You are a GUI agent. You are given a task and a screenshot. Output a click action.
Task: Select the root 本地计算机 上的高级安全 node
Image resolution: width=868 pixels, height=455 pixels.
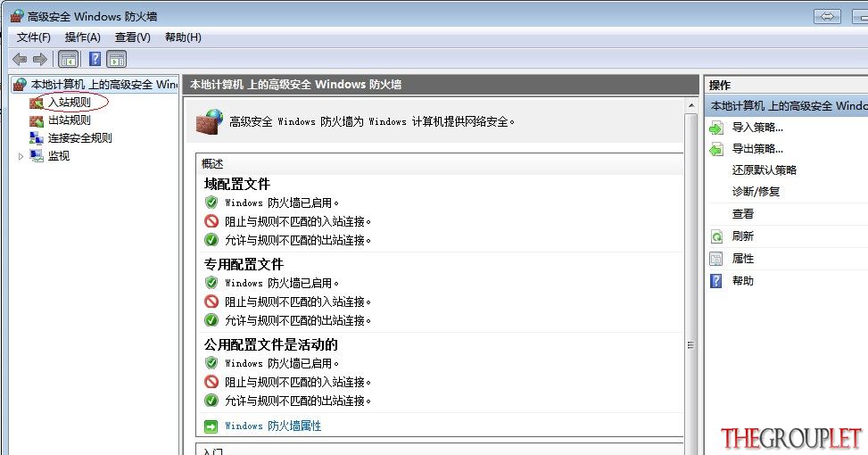pyautogui.click(x=104, y=85)
